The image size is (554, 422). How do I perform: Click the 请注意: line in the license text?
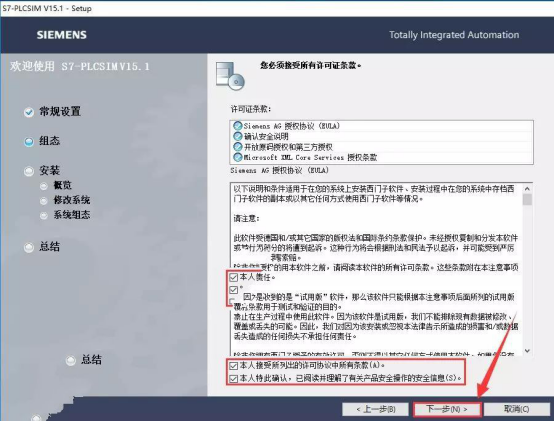click(246, 218)
